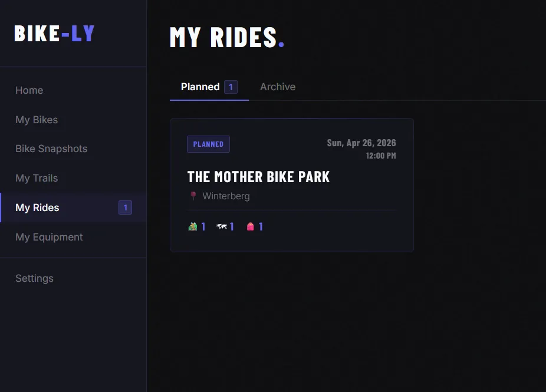546x392 pixels.
Task: Click the PLANNED status badge
Action: pyautogui.click(x=208, y=144)
